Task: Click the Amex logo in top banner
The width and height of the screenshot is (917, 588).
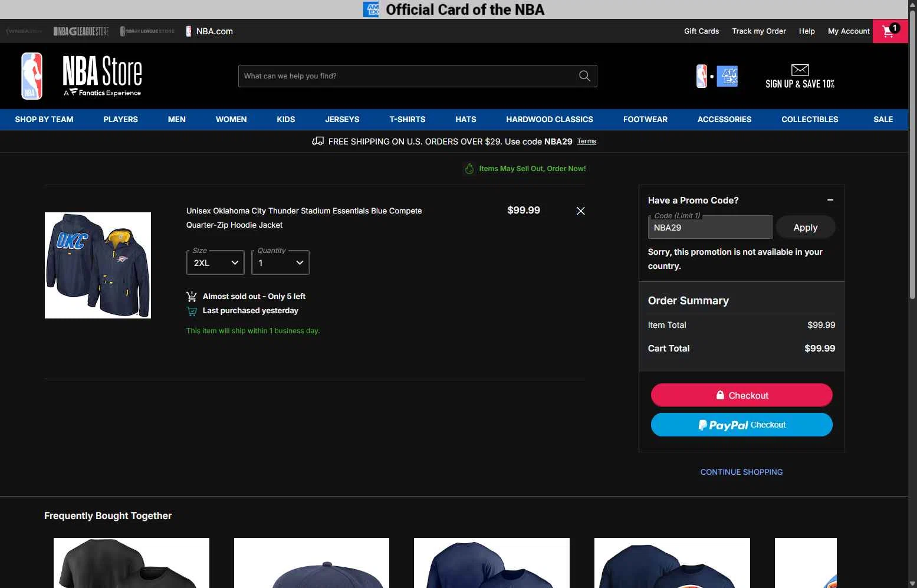Action: 371,9
